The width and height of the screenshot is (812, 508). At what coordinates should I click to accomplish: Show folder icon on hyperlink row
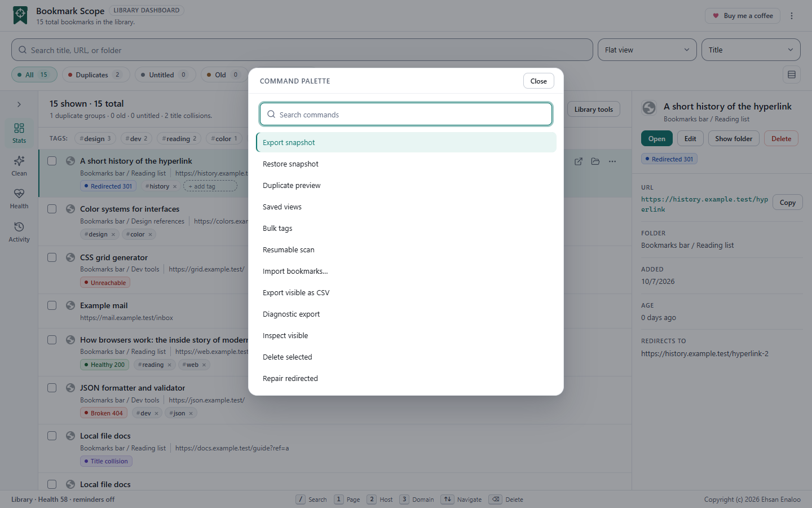tap(595, 161)
